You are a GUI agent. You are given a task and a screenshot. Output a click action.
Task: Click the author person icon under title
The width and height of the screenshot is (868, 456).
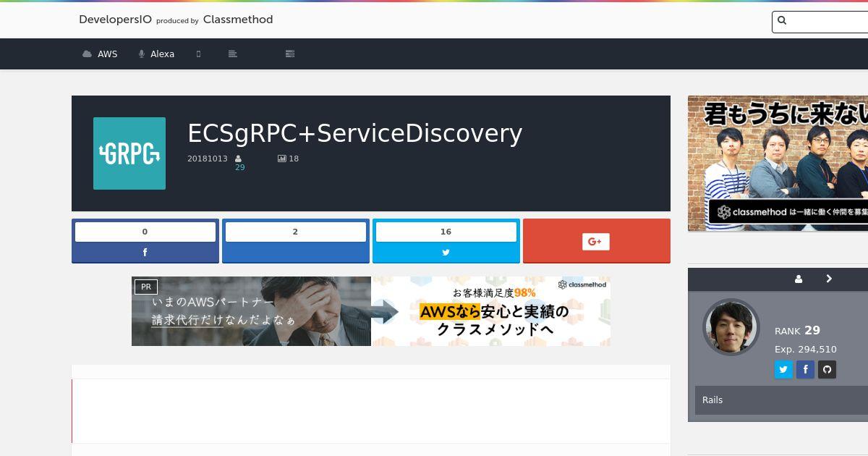(x=239, y=159)
